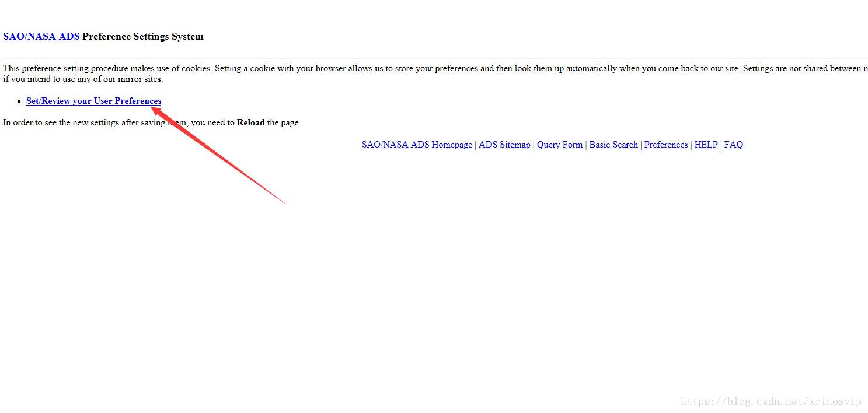Click the 'if you intend to use' line
This screenshot has height=413, width=868.
click(83, 79)
